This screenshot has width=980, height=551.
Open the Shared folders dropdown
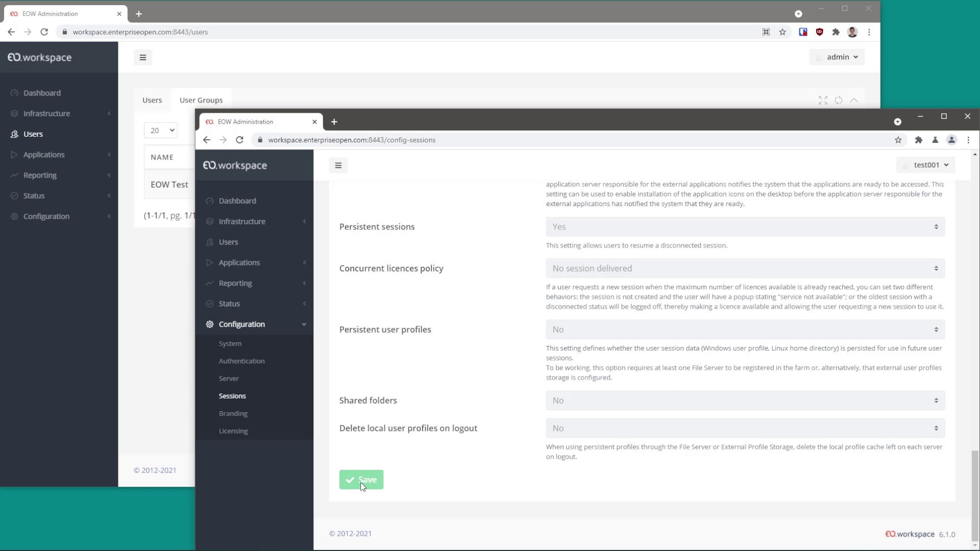pyautogui.click(x=745, y=400)
